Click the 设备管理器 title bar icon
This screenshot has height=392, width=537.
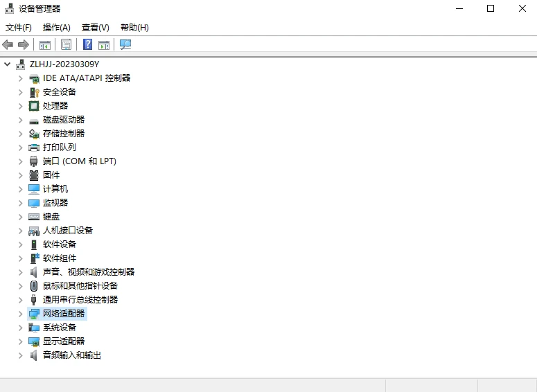click(x=9, y=8)
